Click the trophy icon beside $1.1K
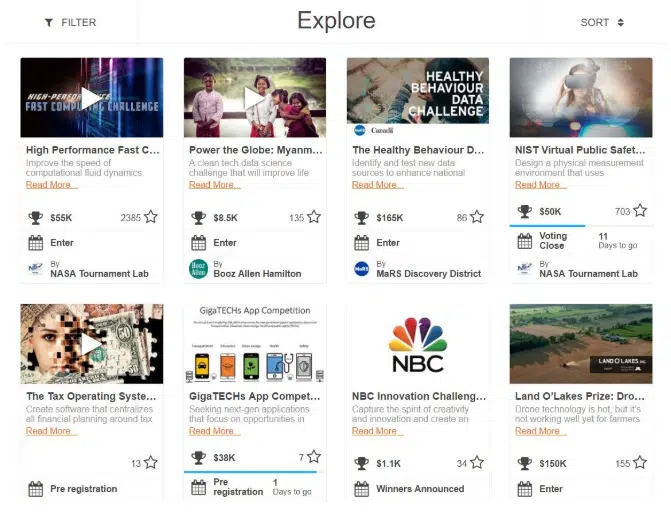This screenshot has height=515, width=671. (x=362, y=464)
